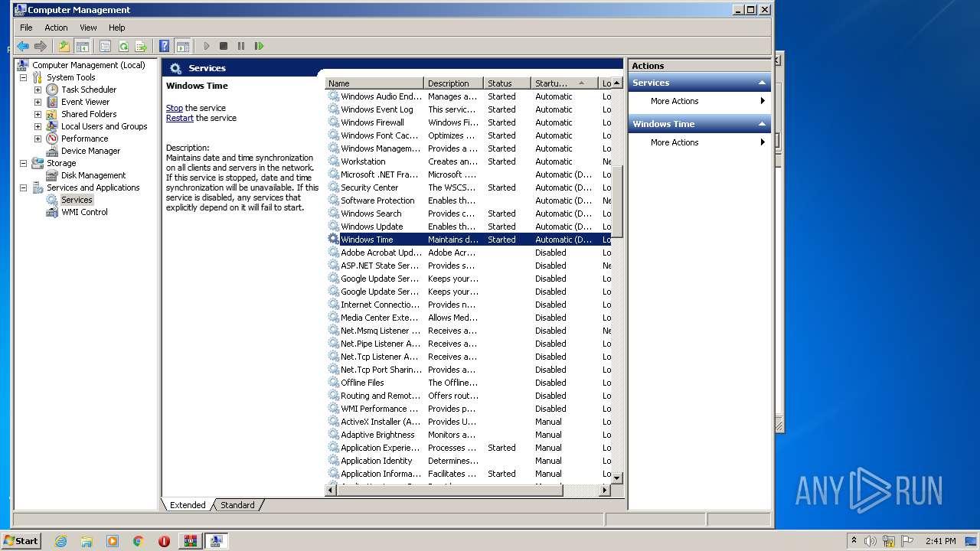This screenshot has height=551, width=980.
Task: Select the Security Center service row
Action: click(x=469, y=187)
